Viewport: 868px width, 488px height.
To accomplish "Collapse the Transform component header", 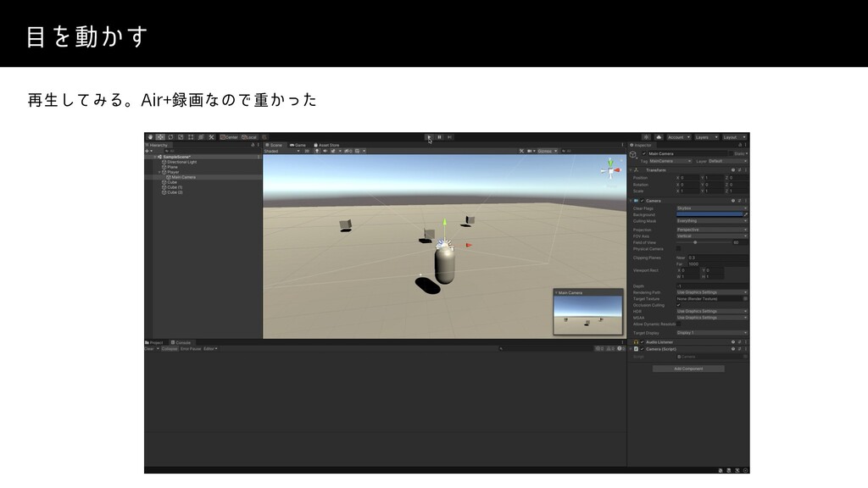I will [x=631, y=170].
